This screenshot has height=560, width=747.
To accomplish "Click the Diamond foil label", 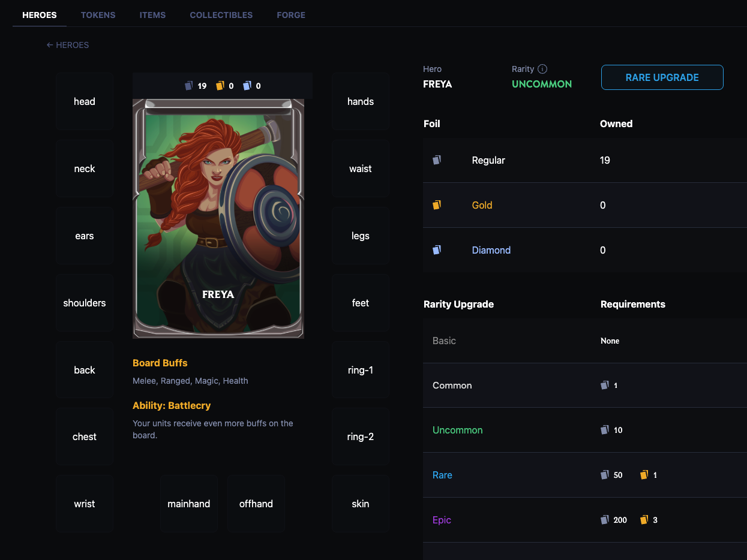I will [491, 250].
